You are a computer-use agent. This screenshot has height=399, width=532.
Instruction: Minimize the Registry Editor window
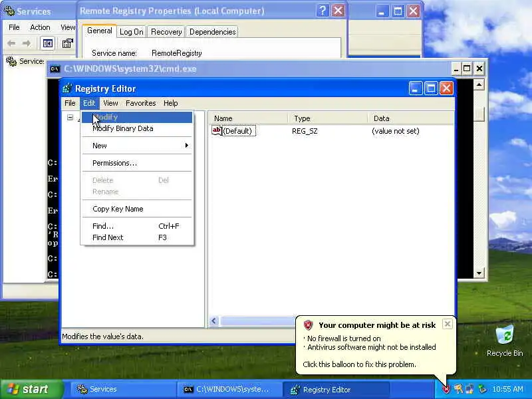coord(415,88)
